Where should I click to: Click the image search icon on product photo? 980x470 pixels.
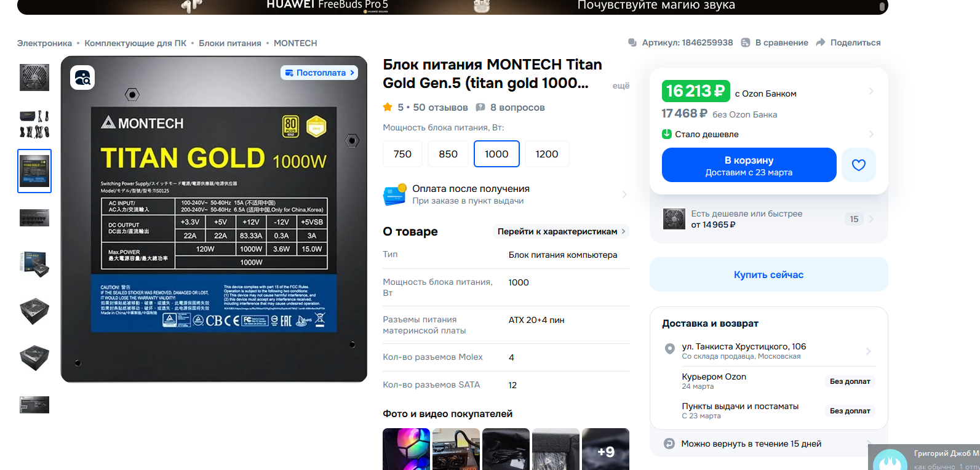pos(82,78)
